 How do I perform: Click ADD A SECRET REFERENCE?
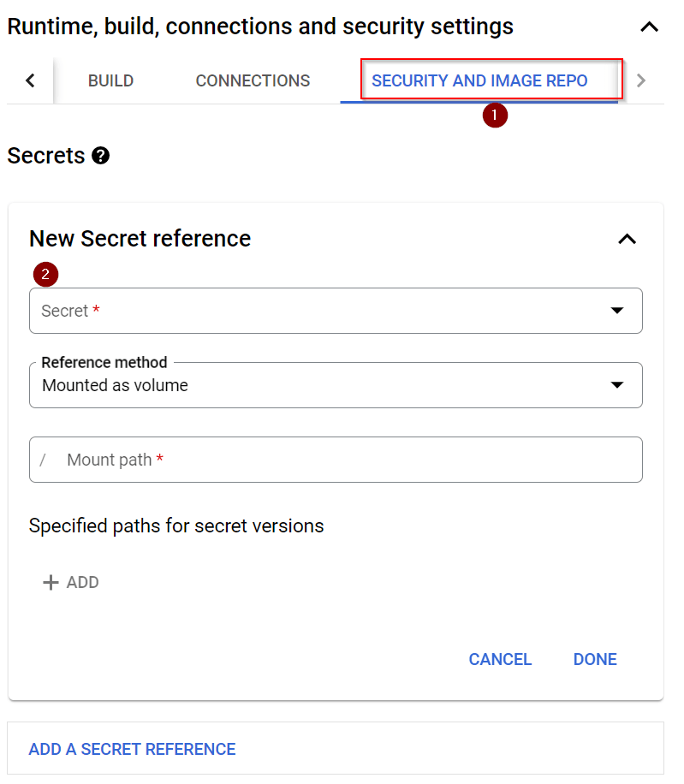click(x=132, y=749)
